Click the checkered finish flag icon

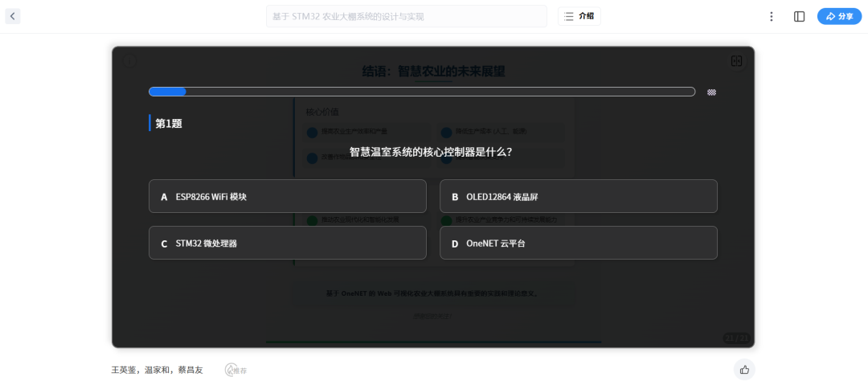coord(712,92)
